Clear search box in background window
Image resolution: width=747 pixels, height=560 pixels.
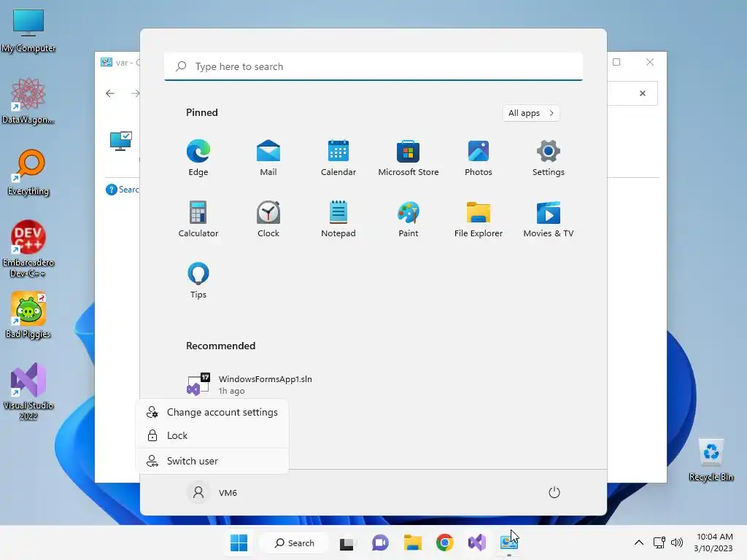click(x=643, y=93)
